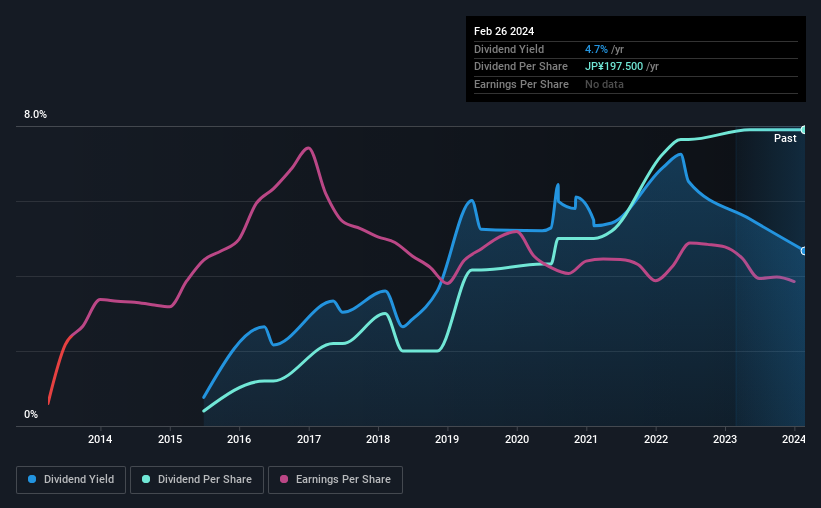
Task: Click the No data earnings value
Action: coord(604,84)
